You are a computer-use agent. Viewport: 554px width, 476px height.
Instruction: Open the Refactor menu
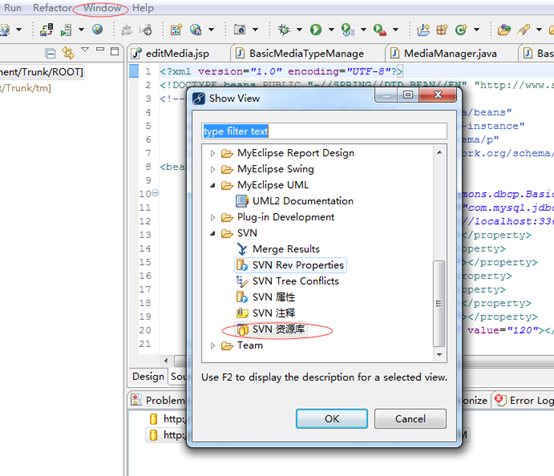pos(52,8)
